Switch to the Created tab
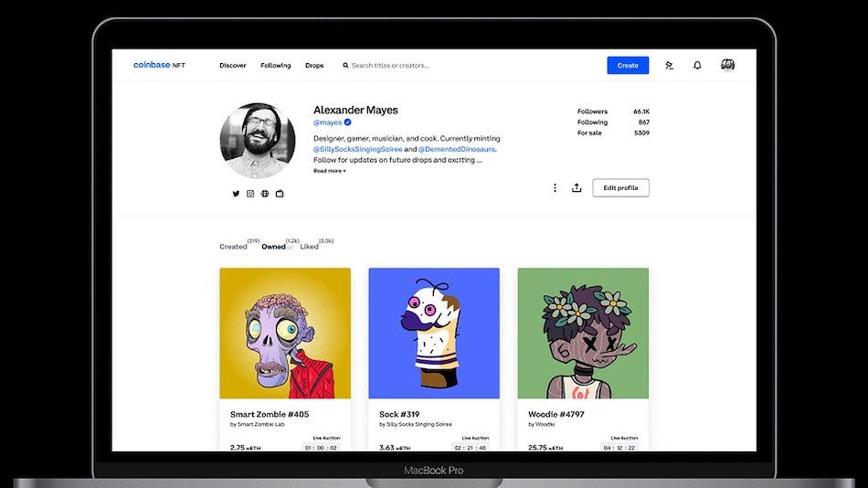Screen dimensions: 868x488 (233, 247)
